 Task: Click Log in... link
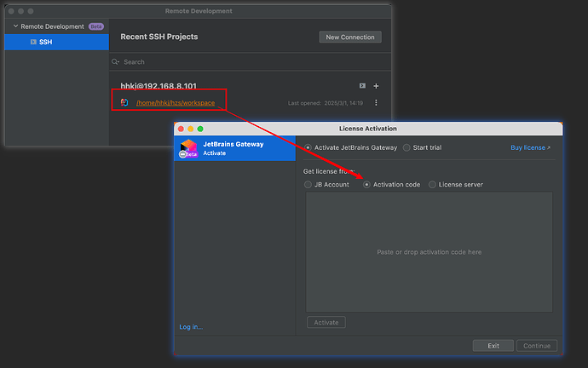[x=191, y=327]
